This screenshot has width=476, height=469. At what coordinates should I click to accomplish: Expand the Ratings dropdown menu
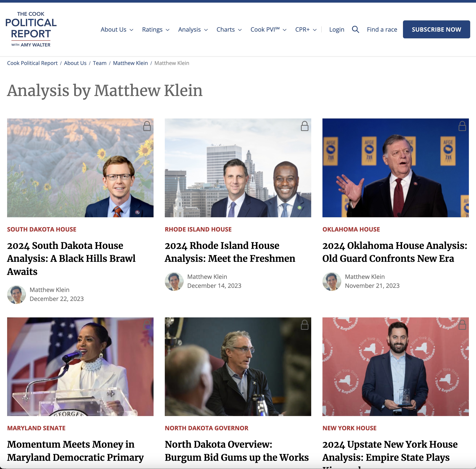tap(156, 30)
